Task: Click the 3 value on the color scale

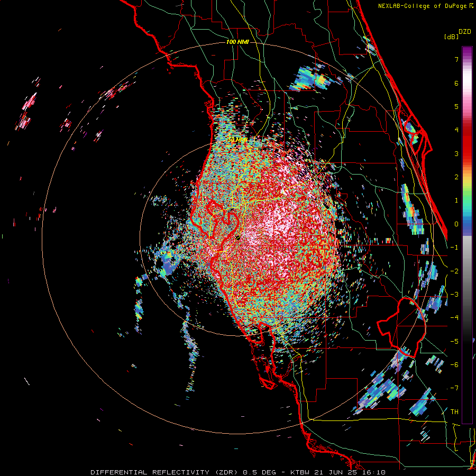Action: click(456, 153)
